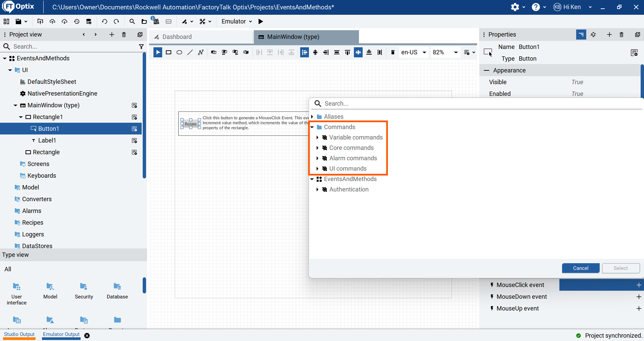This screenshot has height=341, width=644.
Task: Open the Hi Ken account menu
Action: click(572, 7)
